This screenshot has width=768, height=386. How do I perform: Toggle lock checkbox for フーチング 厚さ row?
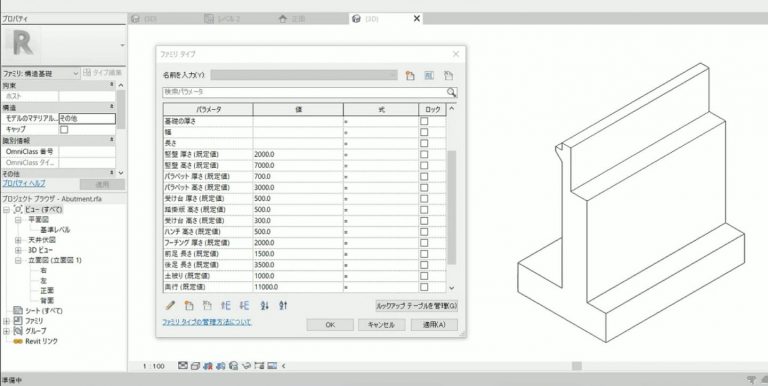click(424, 242)
